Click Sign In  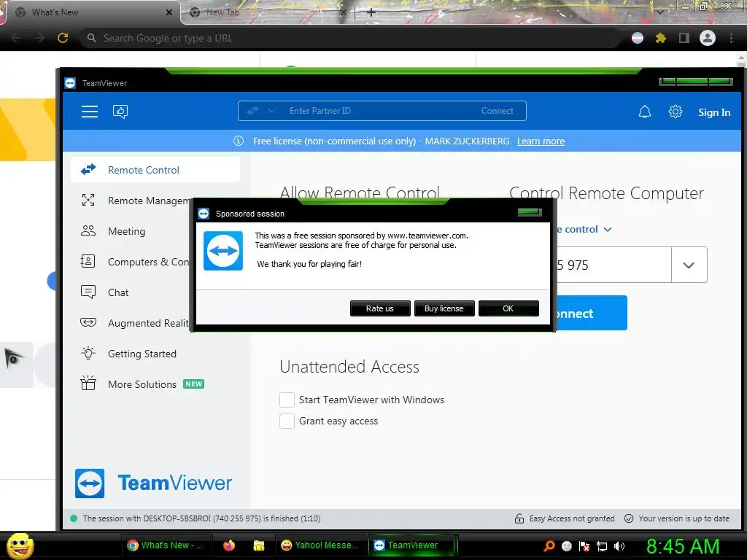click(713, 112)
